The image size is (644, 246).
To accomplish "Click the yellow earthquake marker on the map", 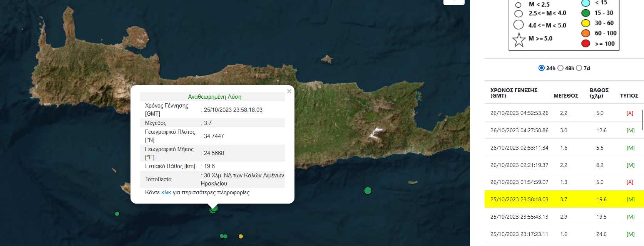I will pyautogui.click(x=241, y=236).
